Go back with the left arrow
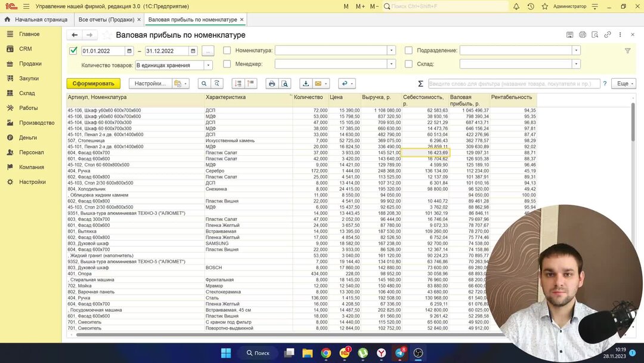 [75, 35]
